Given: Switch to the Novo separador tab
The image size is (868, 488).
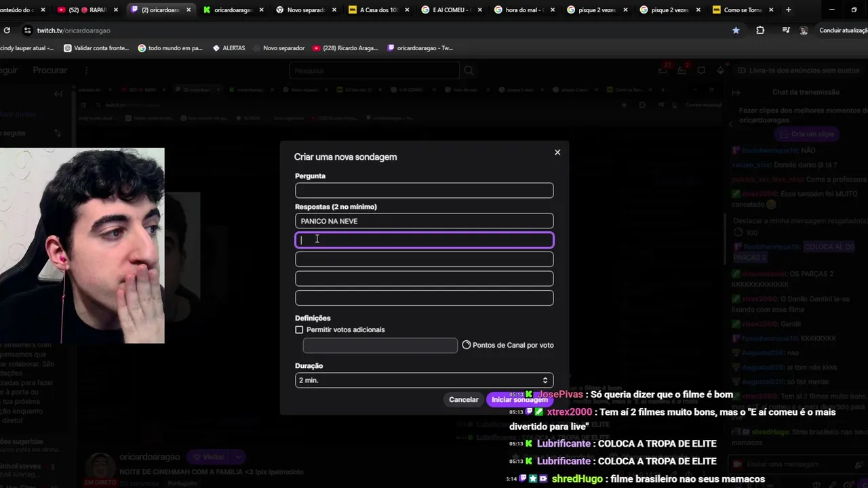Looking at the screenshot, I should pyautogui.click(x=305, y=10).
